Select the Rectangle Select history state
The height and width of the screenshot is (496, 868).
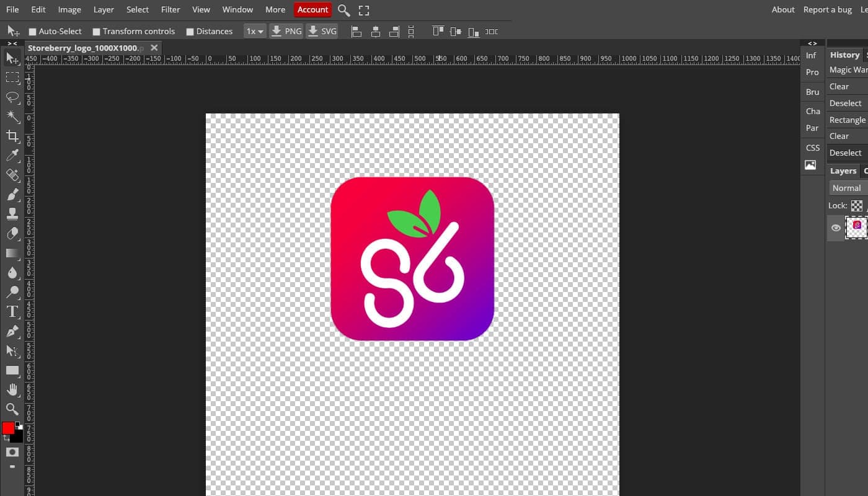click(x=848, y=120)
